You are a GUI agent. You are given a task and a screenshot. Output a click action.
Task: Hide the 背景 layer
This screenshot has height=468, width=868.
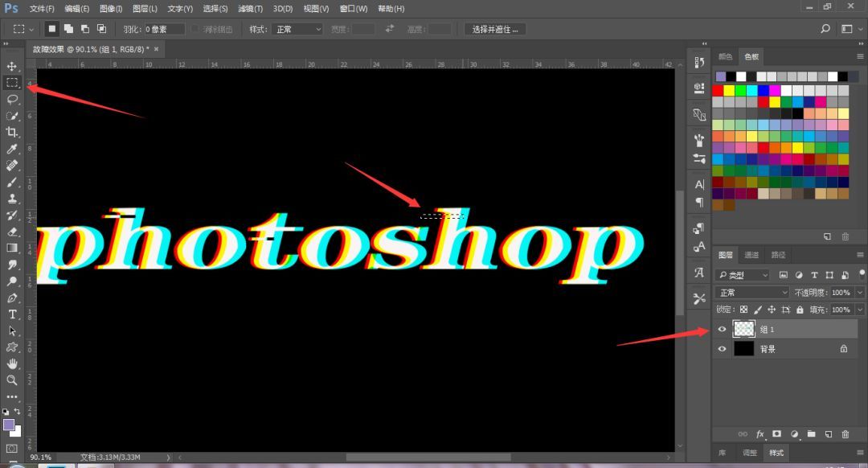pos(722,349)
